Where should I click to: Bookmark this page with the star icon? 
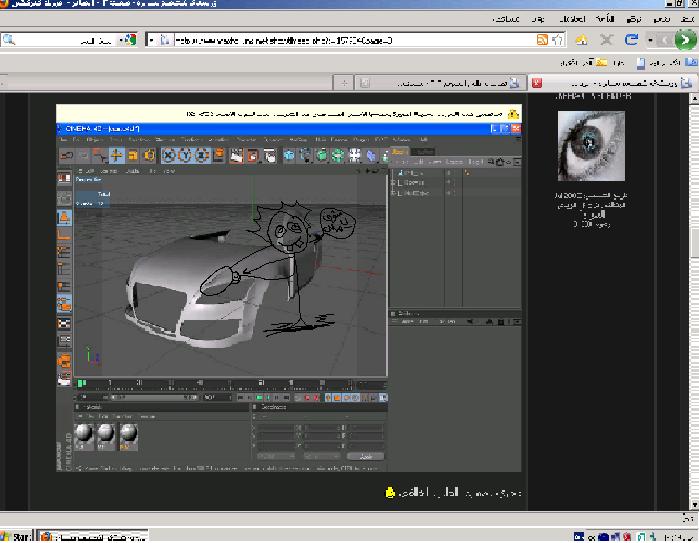click(x=557, y=40)
